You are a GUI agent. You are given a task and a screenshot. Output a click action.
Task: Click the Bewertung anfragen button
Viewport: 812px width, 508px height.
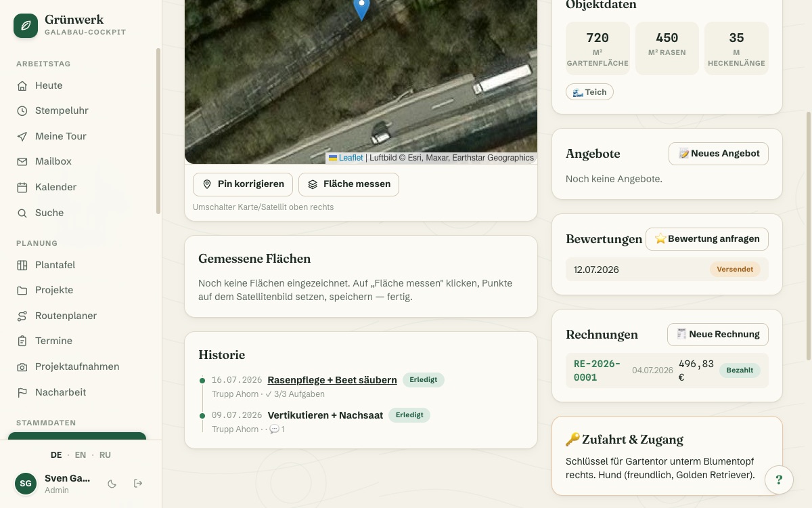707,239
